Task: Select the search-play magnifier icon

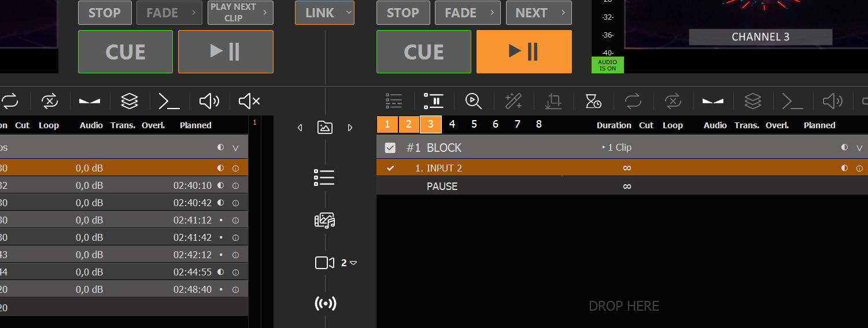Action: click(x=474, y=102)
